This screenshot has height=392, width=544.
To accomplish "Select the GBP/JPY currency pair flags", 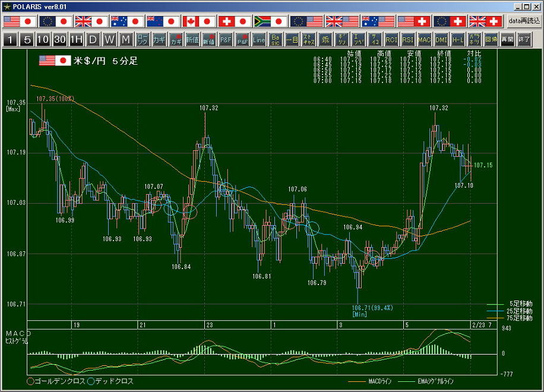I will click(x=91, y=21).
